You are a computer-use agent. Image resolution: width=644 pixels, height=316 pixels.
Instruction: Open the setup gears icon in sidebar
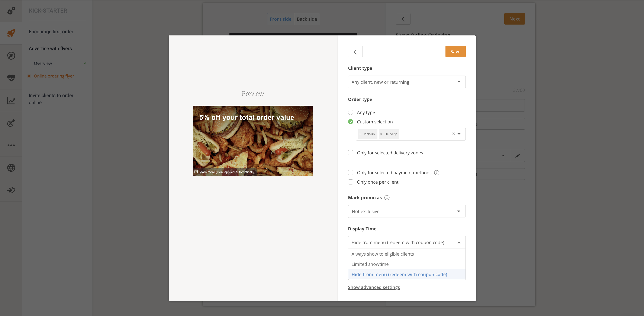point(11,11)
